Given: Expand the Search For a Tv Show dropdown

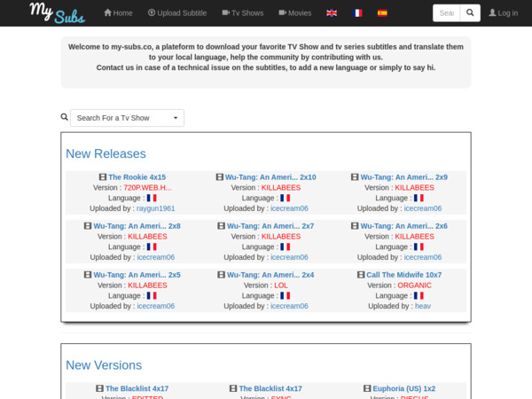Looking at the screenshot, I should pyautogui.click(x=127, y=118).
